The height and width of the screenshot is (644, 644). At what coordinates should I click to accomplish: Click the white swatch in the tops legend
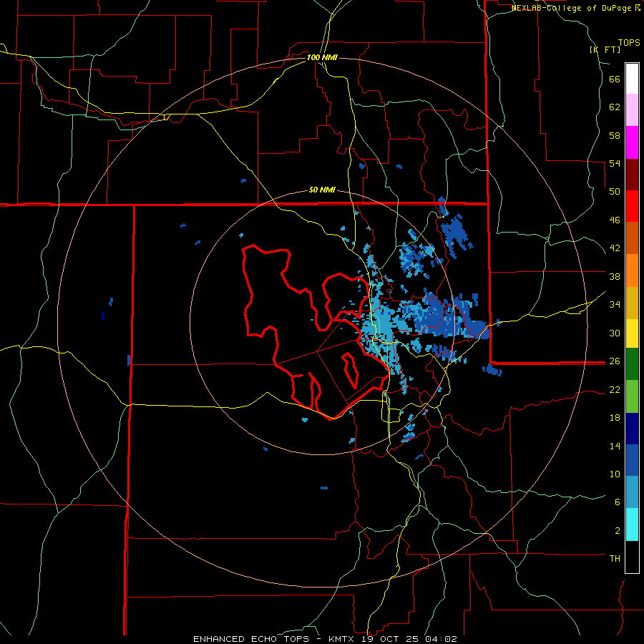632,79
